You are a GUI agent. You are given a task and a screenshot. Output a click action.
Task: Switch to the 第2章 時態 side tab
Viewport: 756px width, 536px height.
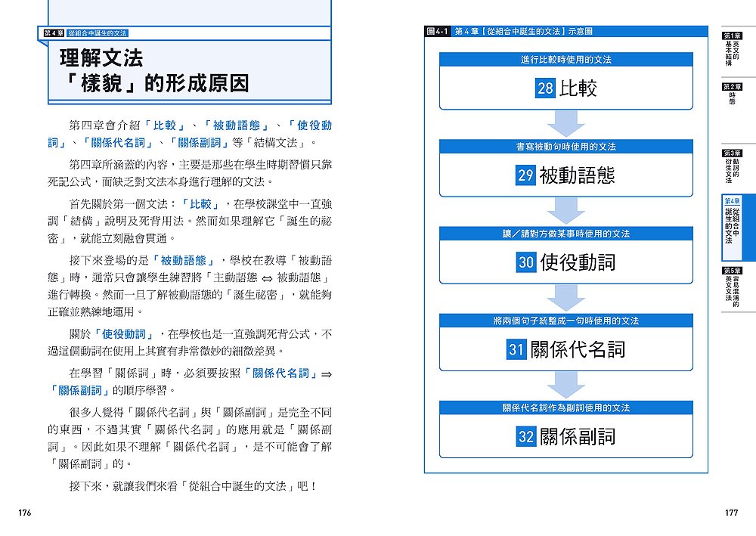(x=732, y=95)
